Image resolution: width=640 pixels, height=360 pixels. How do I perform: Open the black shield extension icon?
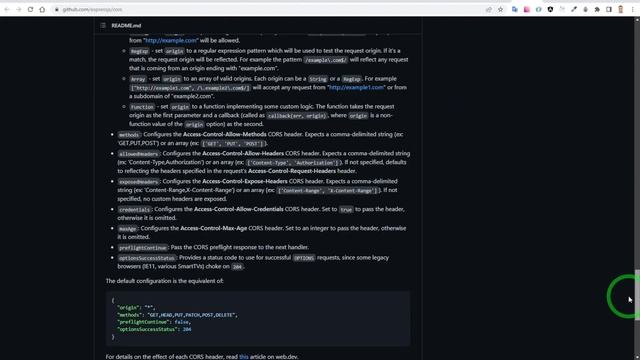[550, 9]
